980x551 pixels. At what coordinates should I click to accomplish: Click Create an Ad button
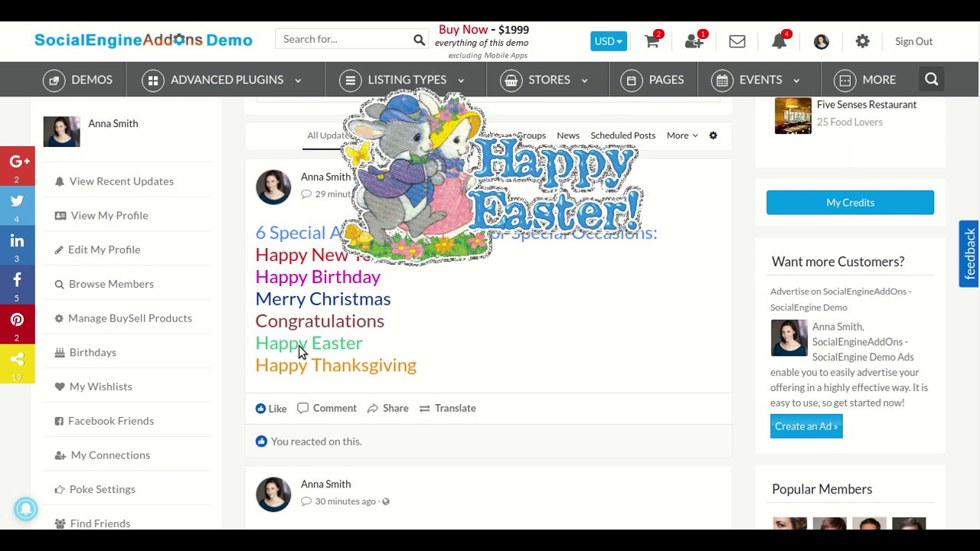[x=806, y=426]
